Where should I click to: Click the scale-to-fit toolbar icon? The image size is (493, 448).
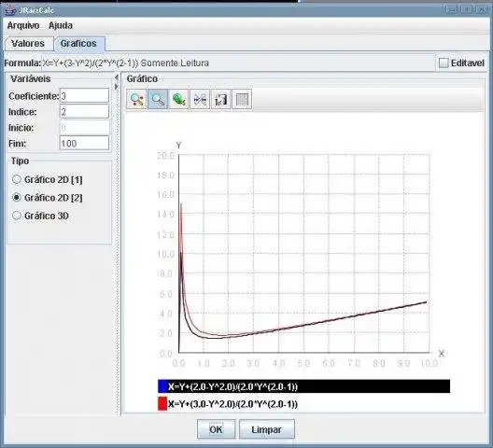(220, 99)
